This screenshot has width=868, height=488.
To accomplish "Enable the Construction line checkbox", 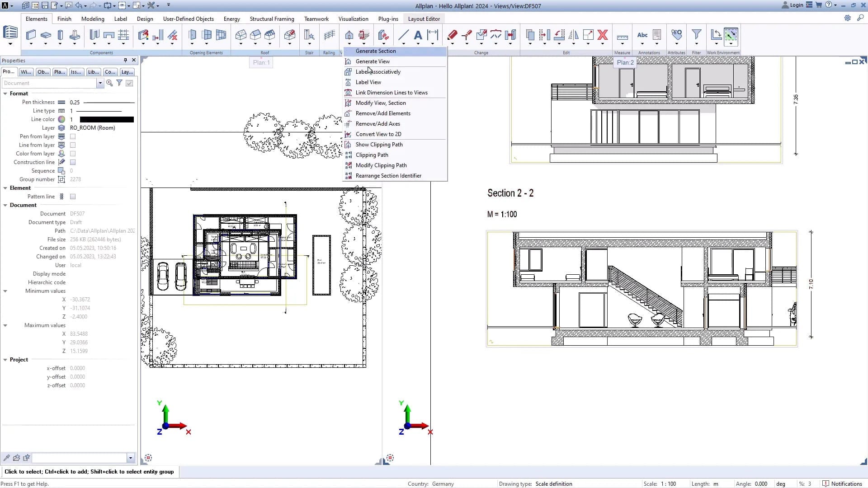I will (x=73, y=162).
